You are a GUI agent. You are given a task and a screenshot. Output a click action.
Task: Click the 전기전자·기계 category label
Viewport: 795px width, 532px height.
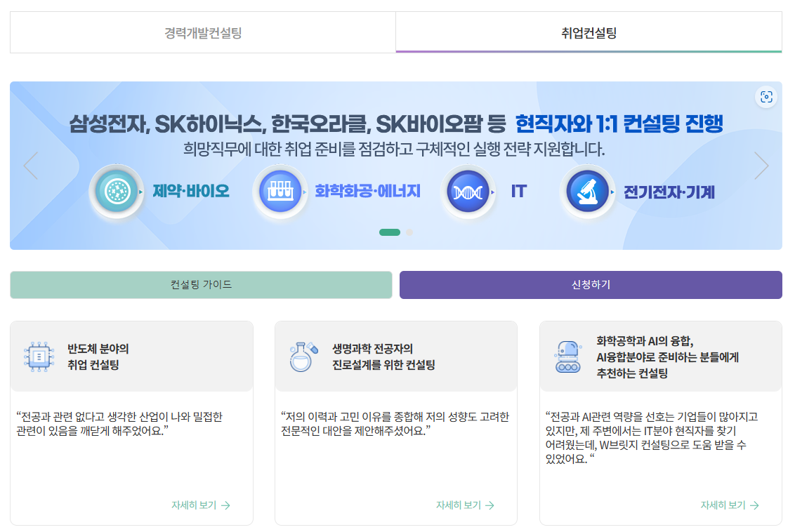click(669, 192)
